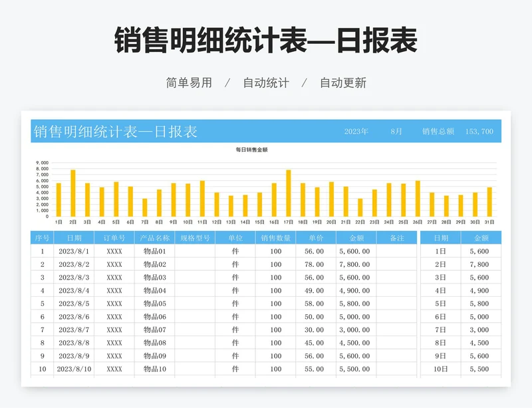
Task: Select the 2023年 cell in header
Action: point(356,132)
